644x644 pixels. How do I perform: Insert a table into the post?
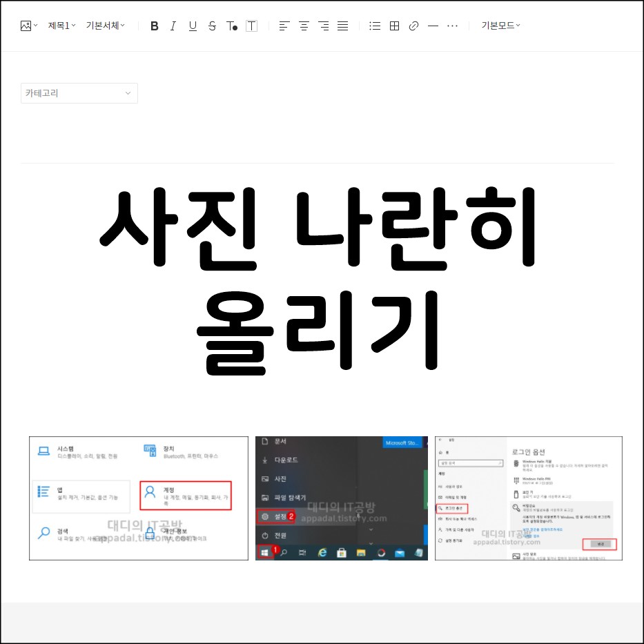tap(394, 26)
